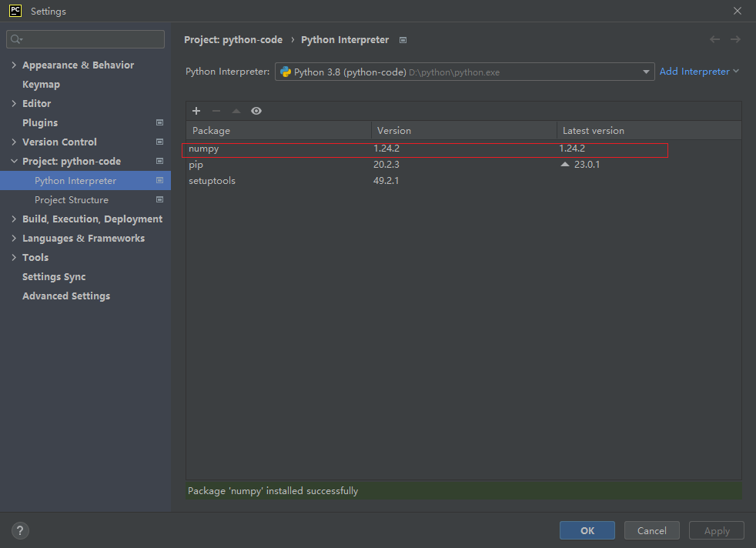756x548 pixels.
Task: Expand the Version Control section
Action: (x=14, y=142)
